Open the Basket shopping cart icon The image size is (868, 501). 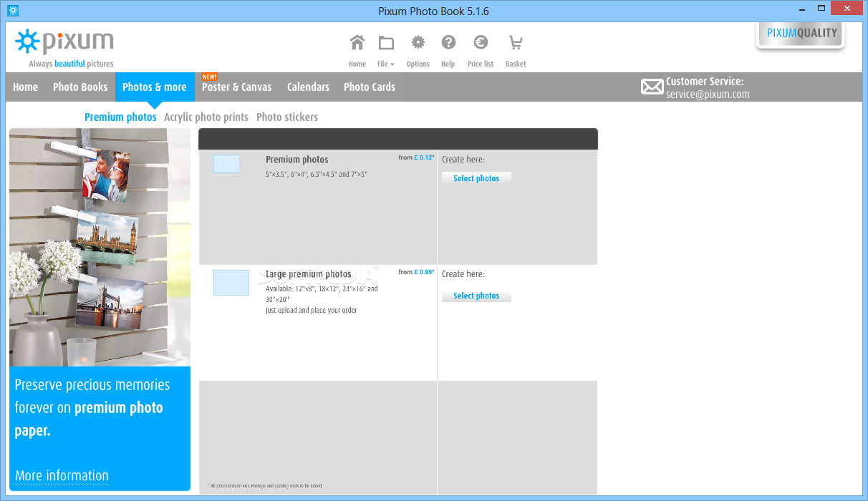point(515,42)
